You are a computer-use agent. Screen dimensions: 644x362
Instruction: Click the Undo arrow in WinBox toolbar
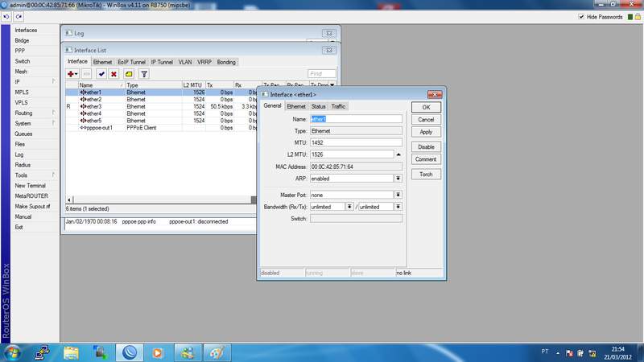tap(6, 17)
